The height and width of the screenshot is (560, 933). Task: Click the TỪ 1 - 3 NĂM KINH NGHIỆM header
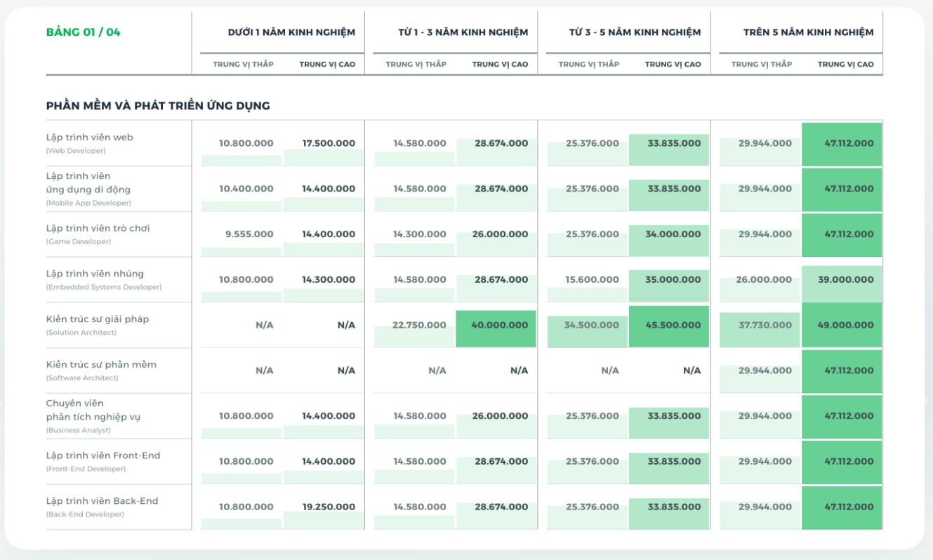click(463, 32)
